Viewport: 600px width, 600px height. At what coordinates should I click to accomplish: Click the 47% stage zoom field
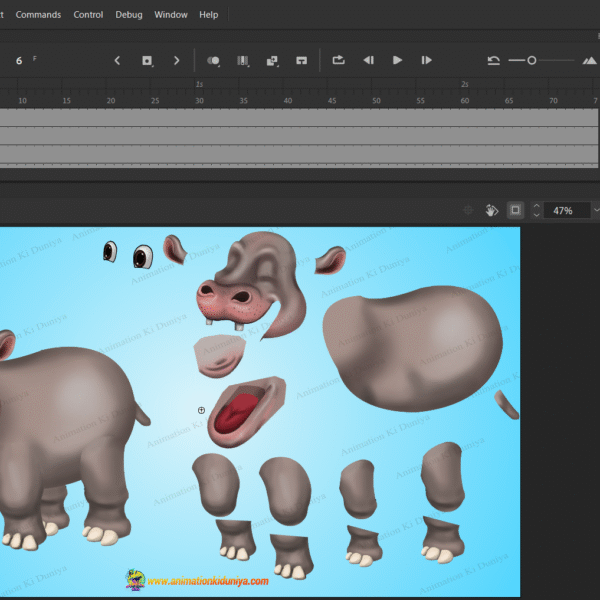pyautogui.click(x=566, y=210)
